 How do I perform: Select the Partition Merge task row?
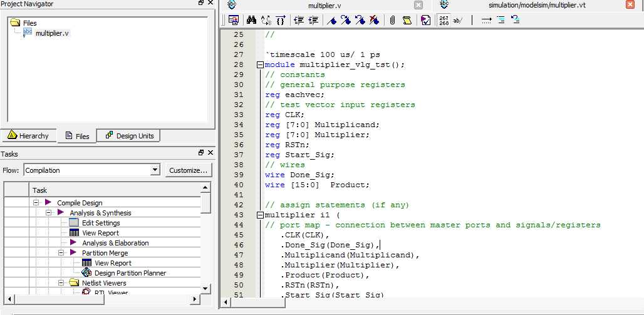click(x=105, y=253)
